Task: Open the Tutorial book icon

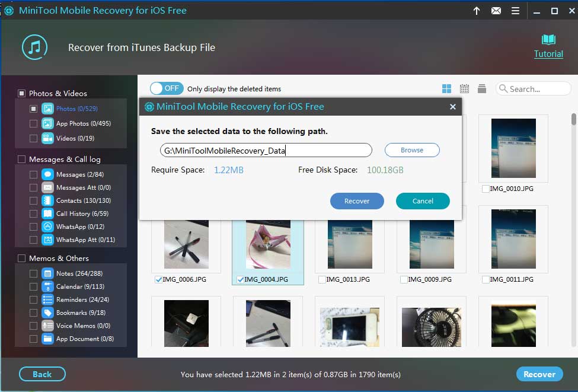Action: (x=548, y=40)
